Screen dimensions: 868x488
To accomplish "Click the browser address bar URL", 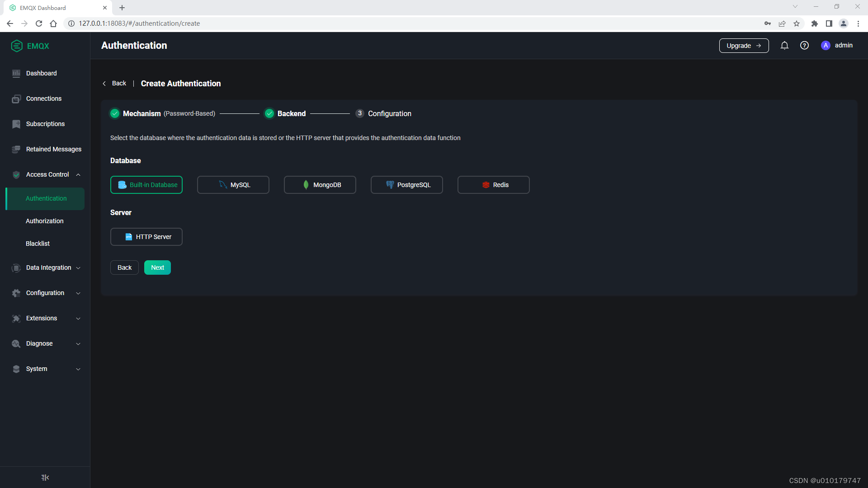I will [x=139, y=23].
